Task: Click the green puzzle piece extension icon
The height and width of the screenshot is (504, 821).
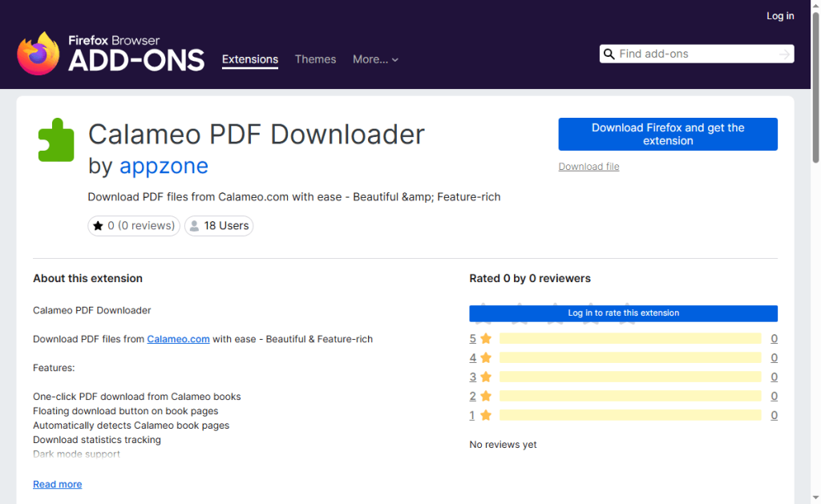Action: coord(56,139)
